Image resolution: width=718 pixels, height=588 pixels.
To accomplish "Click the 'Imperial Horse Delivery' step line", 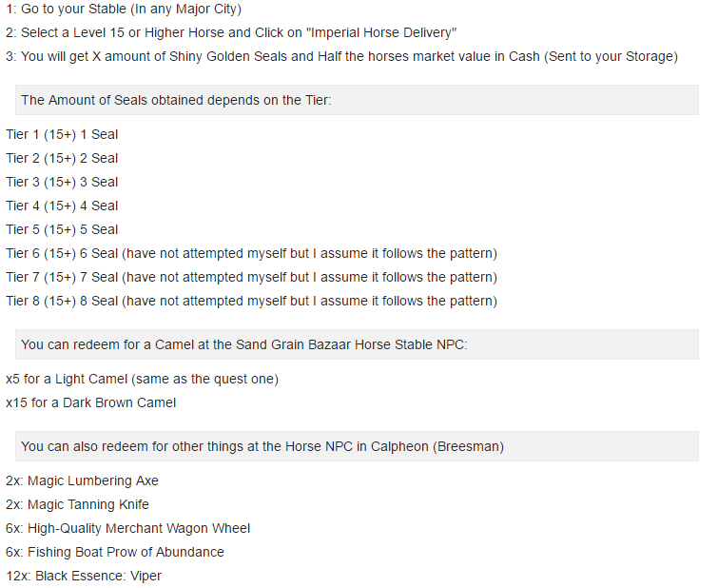I will tap(231, 33).
